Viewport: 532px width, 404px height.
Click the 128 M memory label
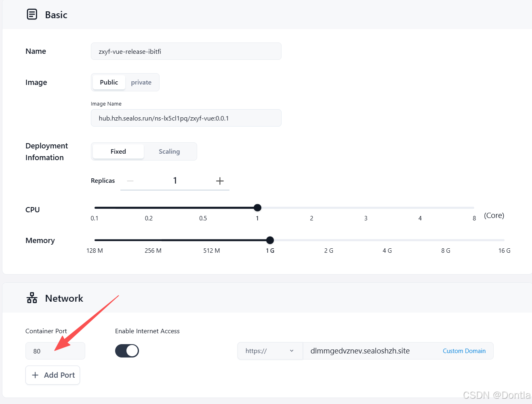click(x=95, y=250)
